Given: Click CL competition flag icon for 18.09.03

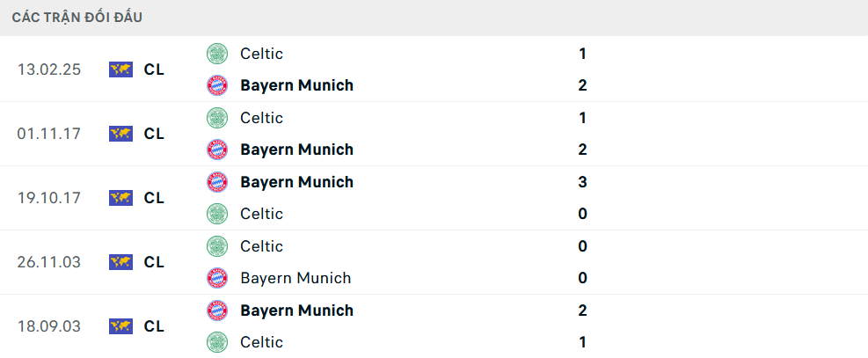Looking at the screenshot, I should click(120, 326).
